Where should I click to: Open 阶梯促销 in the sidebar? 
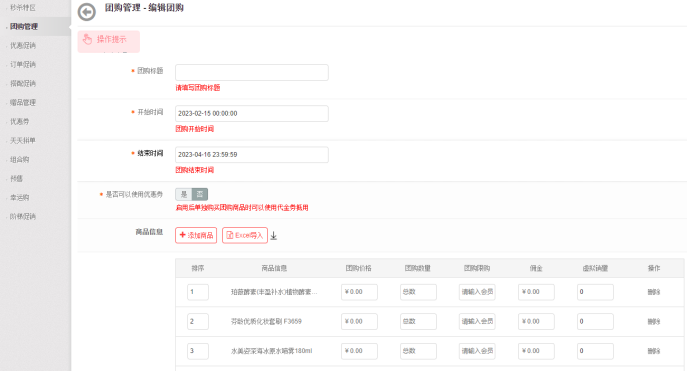click(23, 216)
